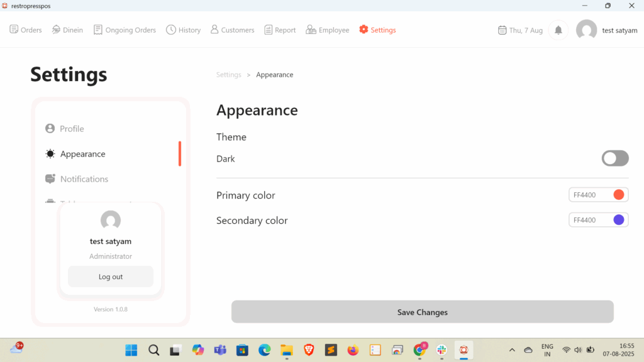Screen dimensions: 644x362
Task: Open the Ongoing Orders tab
Action: tap(125, 30)
